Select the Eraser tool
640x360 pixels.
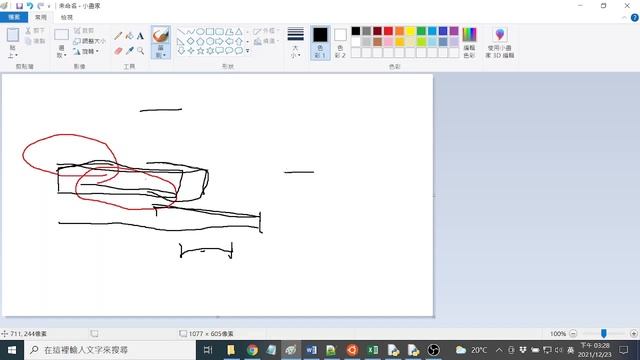click(118, 51)
